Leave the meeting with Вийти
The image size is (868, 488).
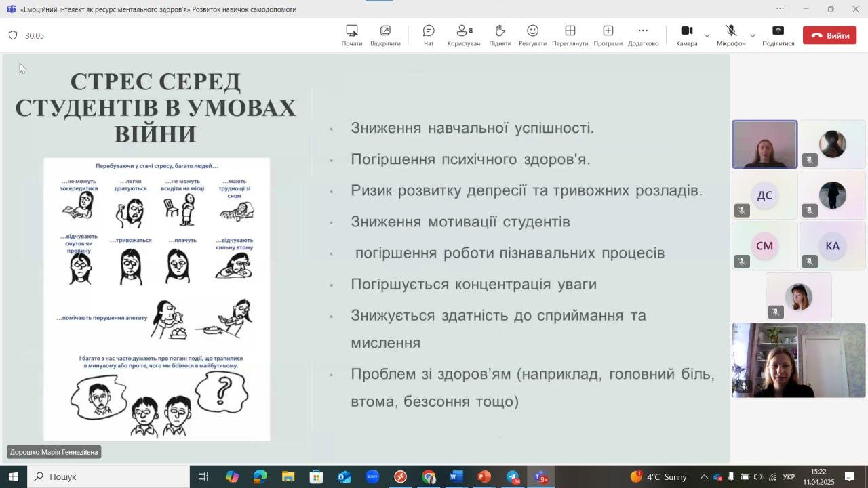[829, 36]
